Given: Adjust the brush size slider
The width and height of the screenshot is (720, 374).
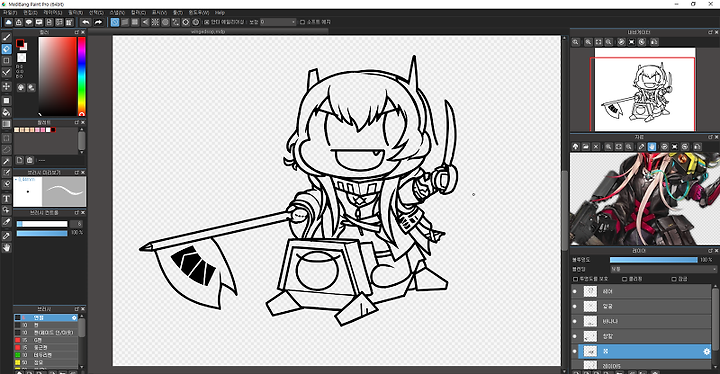Looking at the screenshot, I should (x=42, y=224).
